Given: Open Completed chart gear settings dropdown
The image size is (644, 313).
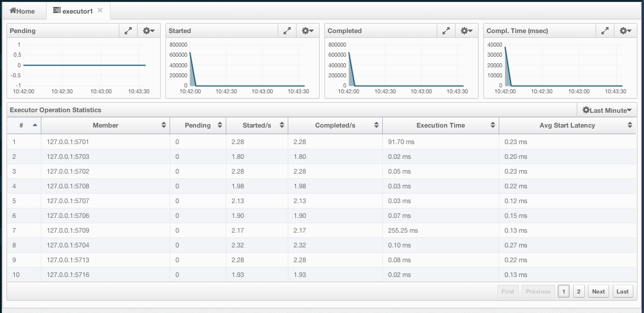Looking at the screenshot, I should coord(467,31).
